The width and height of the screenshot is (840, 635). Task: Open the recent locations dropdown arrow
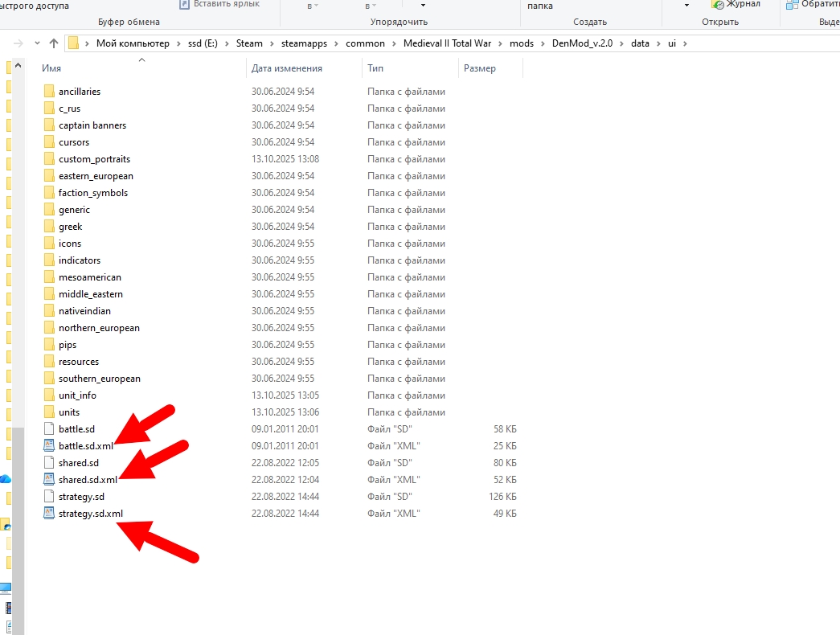click(x=37, y=43)
